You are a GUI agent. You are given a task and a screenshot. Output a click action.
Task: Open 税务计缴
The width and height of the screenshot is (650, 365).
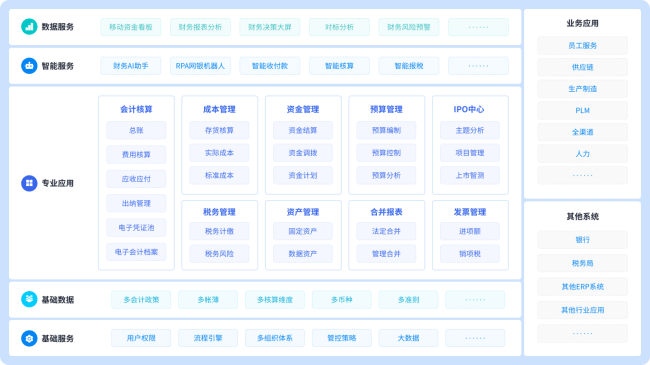(x=219, y=231)
